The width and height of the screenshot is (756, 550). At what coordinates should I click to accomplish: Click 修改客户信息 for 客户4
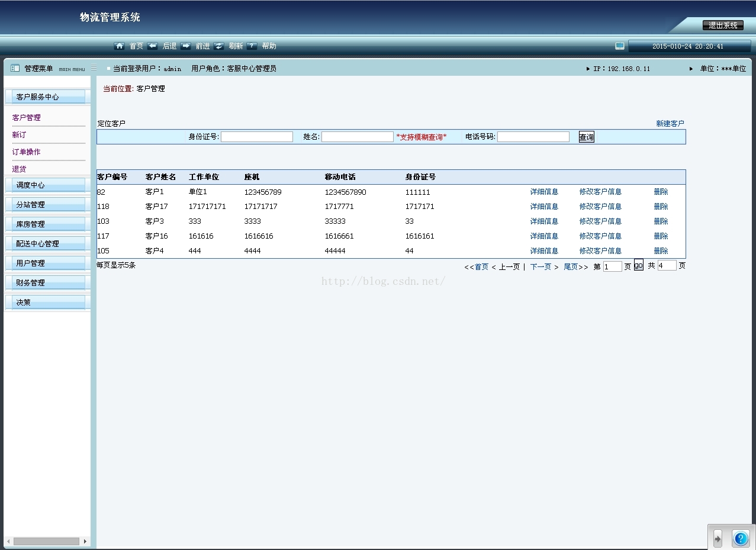(x=600, y=251)
